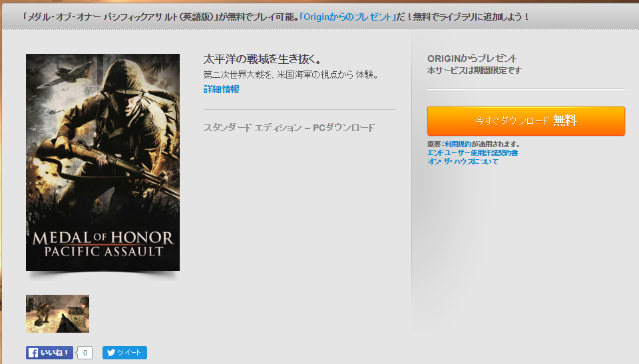
Task: Click the Twitter bird icon
Action: [x=111, y=353]
